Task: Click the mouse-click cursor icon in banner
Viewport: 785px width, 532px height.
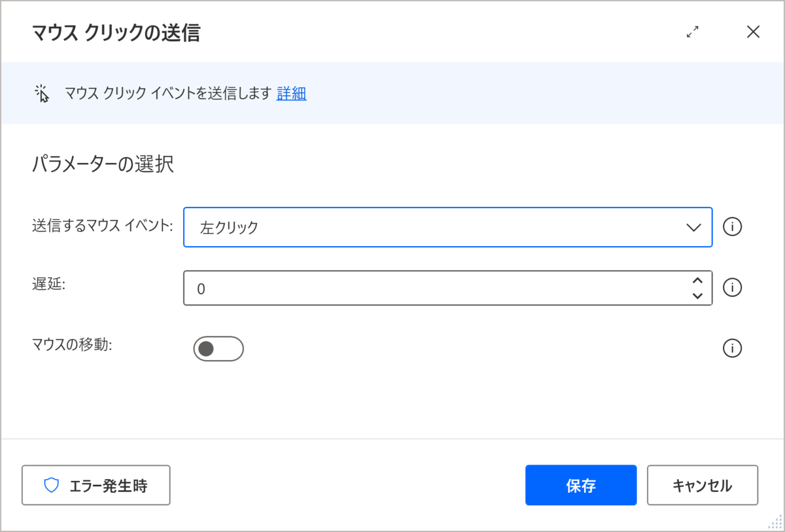Action: tap(42, 94)
